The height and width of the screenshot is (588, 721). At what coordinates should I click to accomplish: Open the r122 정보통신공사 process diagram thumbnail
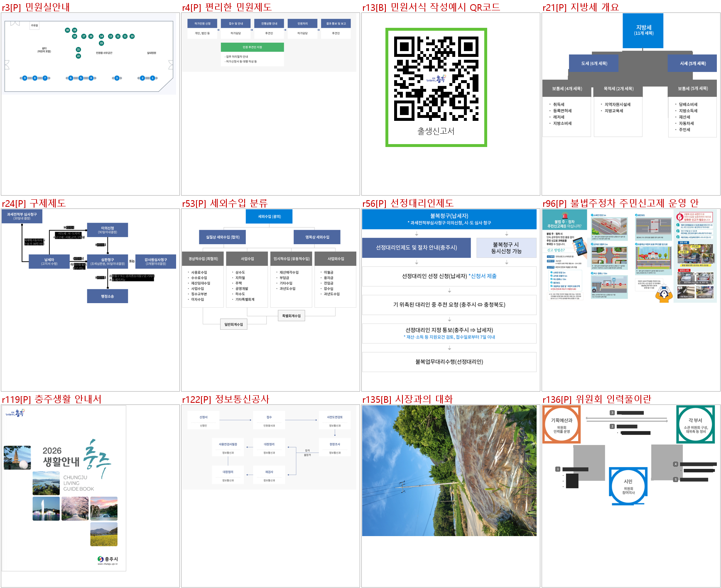[x=269, y=447]
